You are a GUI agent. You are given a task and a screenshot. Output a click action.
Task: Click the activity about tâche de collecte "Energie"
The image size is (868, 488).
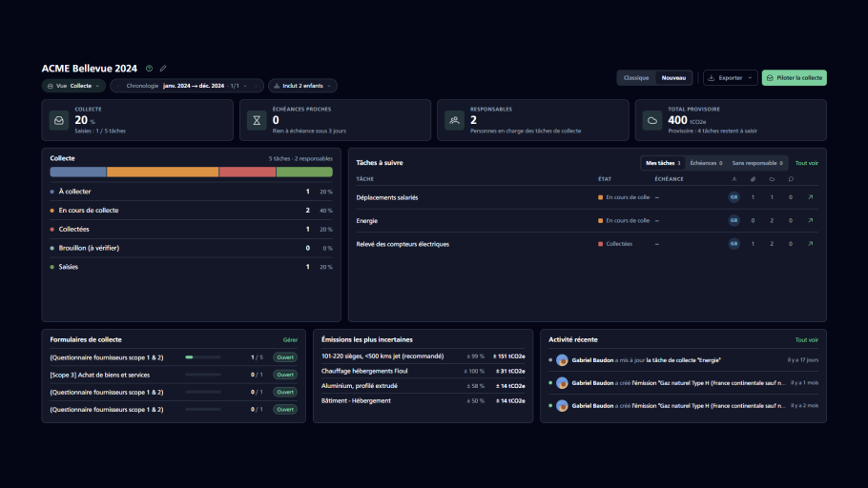pyautogui.click(x=684, y=360)
